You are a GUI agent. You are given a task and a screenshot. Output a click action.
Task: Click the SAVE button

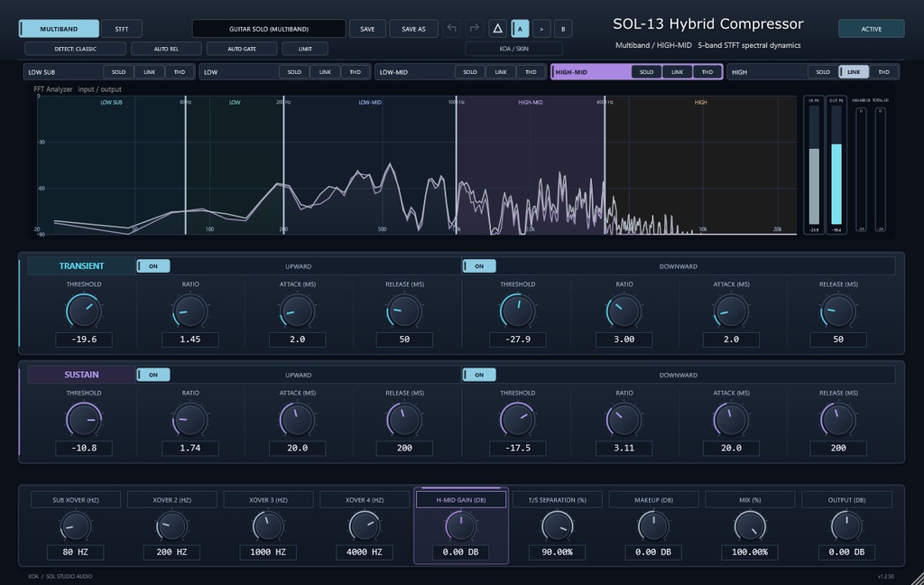[x=367, y=28]
